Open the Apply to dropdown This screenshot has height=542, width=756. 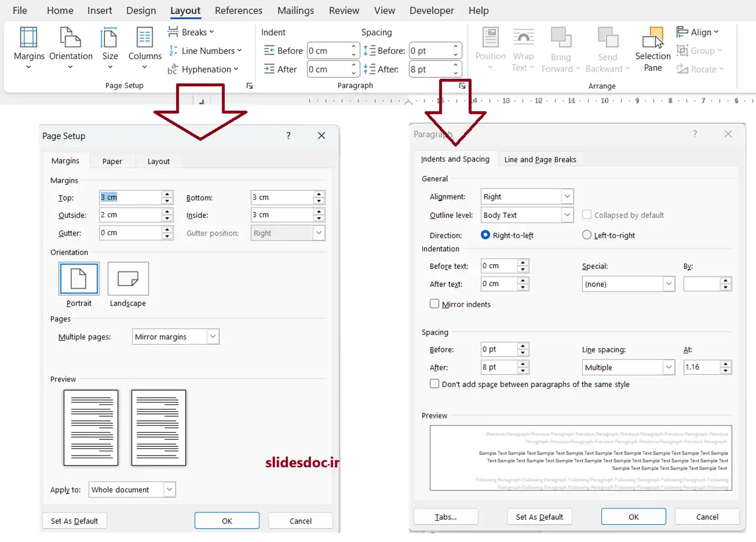click(170, 490)
